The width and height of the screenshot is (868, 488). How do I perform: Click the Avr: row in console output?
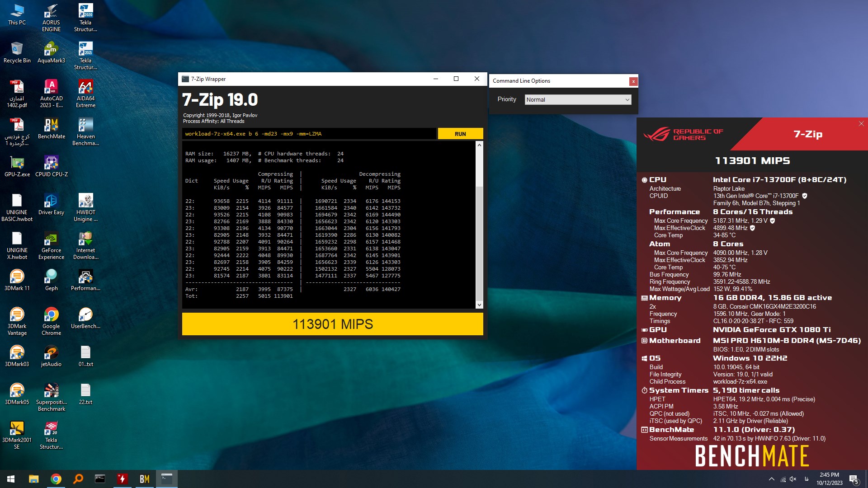[x=292, y=289]
